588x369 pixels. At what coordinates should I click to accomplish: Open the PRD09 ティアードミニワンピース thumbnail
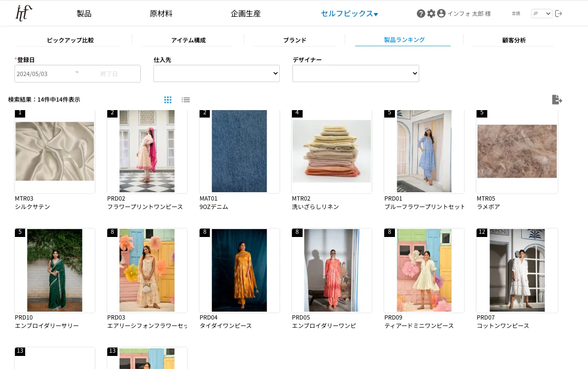coord(424,270)
